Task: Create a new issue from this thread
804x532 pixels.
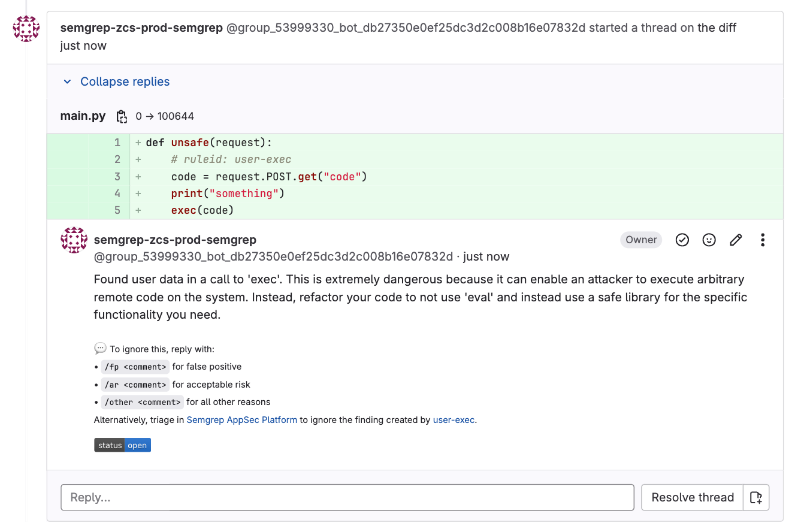Action: click(756, 497)
